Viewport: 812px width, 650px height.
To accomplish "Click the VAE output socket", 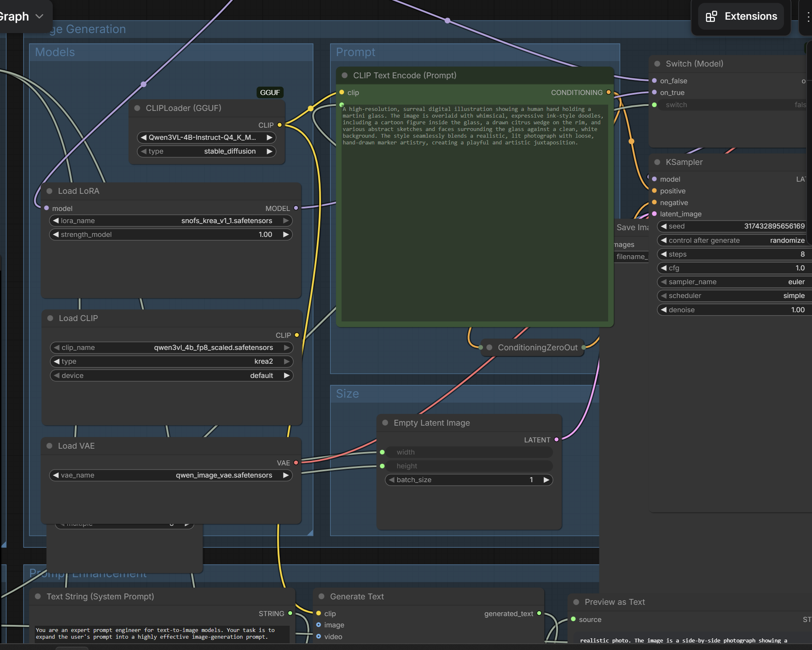I will click(x=296, y=462).
